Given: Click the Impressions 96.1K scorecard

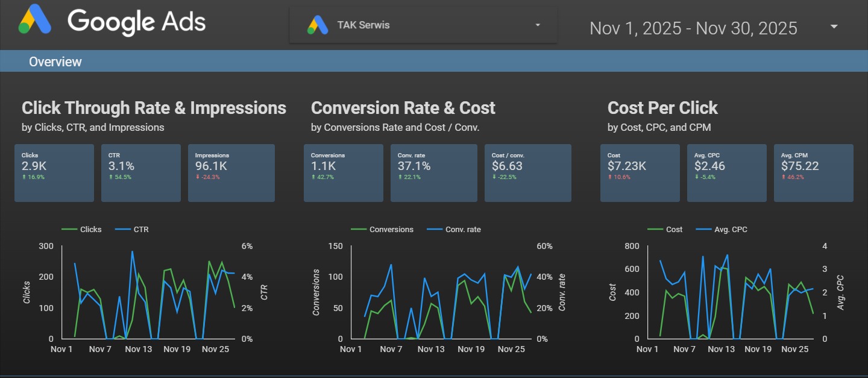Looking at the screenshot, I should pyautogui.click(x=231, y=172).
